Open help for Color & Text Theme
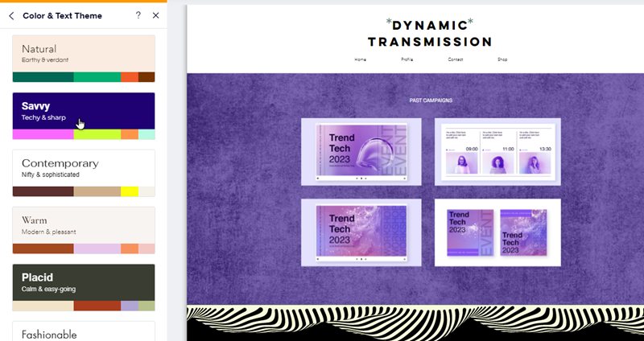The image size is (644, 341). coord(138,15)
